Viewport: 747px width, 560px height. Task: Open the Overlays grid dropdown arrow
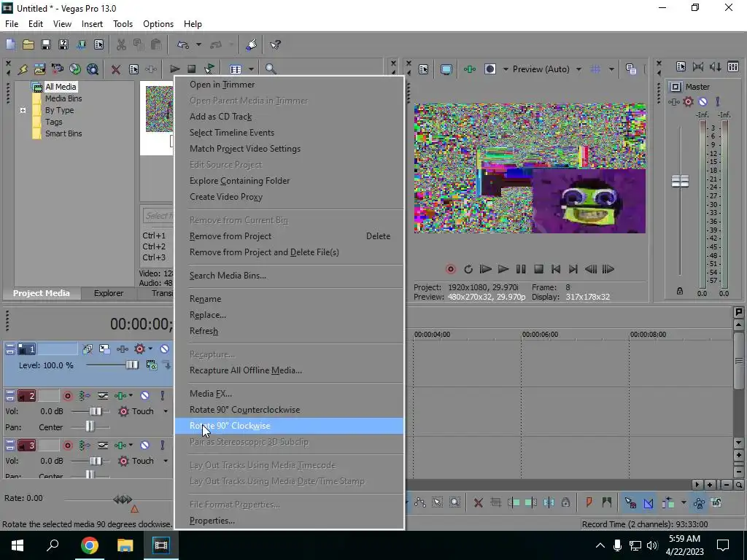click(x=611, y=69)
